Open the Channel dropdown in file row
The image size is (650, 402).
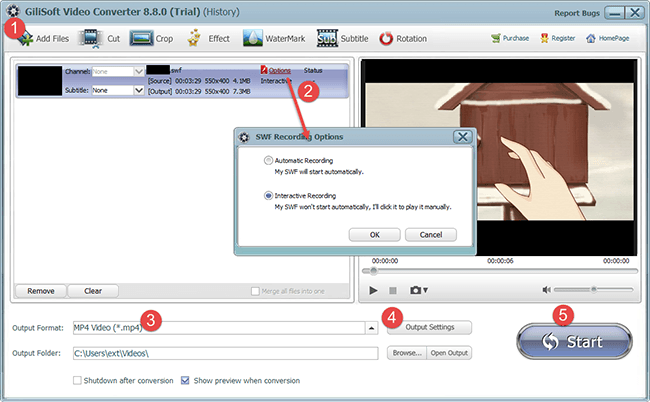138,72
